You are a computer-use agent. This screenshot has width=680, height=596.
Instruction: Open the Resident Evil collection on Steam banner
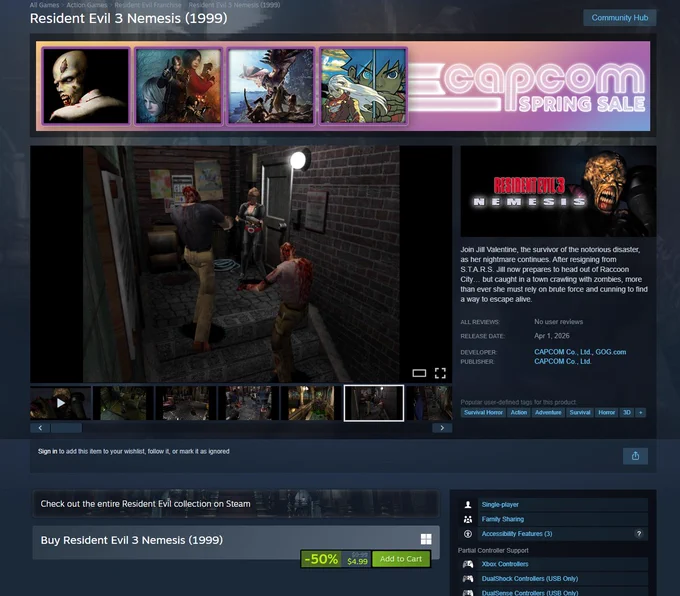click(x=236, y=504)
